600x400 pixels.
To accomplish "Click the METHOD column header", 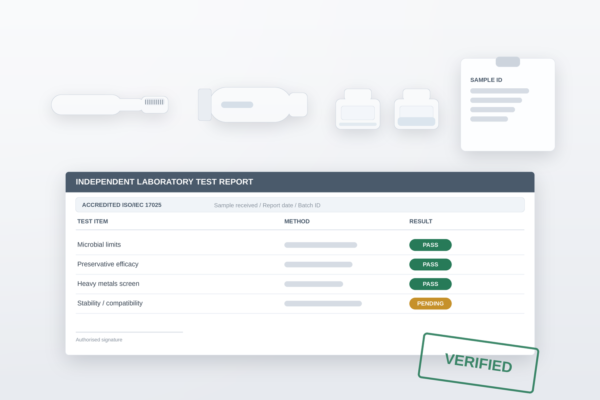I will 297,221.
